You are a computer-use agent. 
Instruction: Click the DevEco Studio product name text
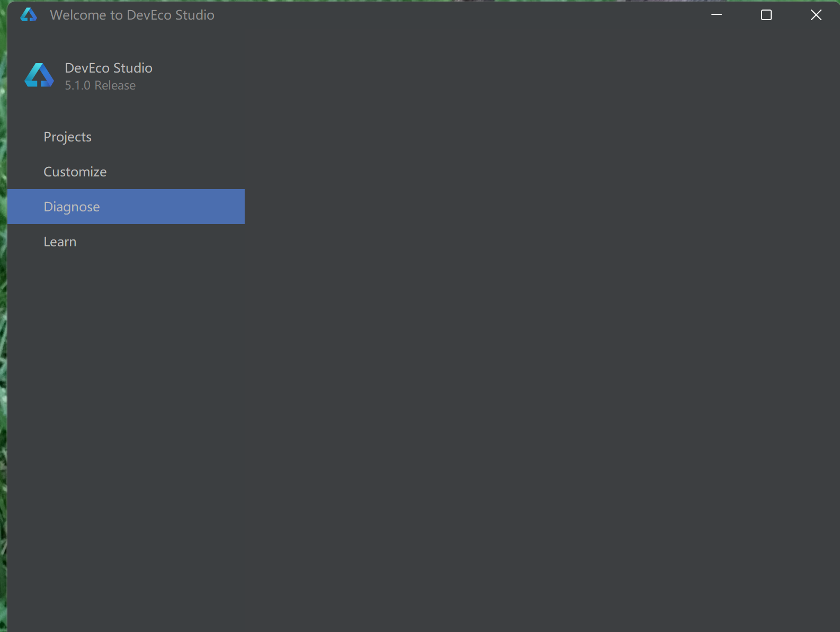[109, 68]
